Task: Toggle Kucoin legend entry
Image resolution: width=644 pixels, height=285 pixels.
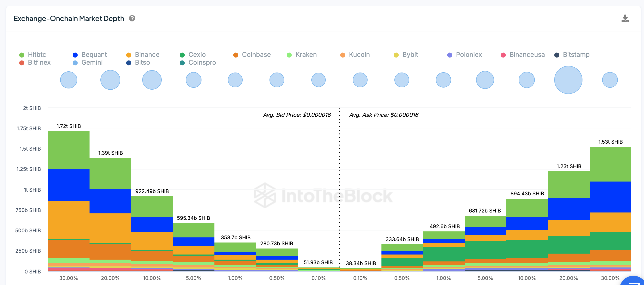Action: click(355, 55)
